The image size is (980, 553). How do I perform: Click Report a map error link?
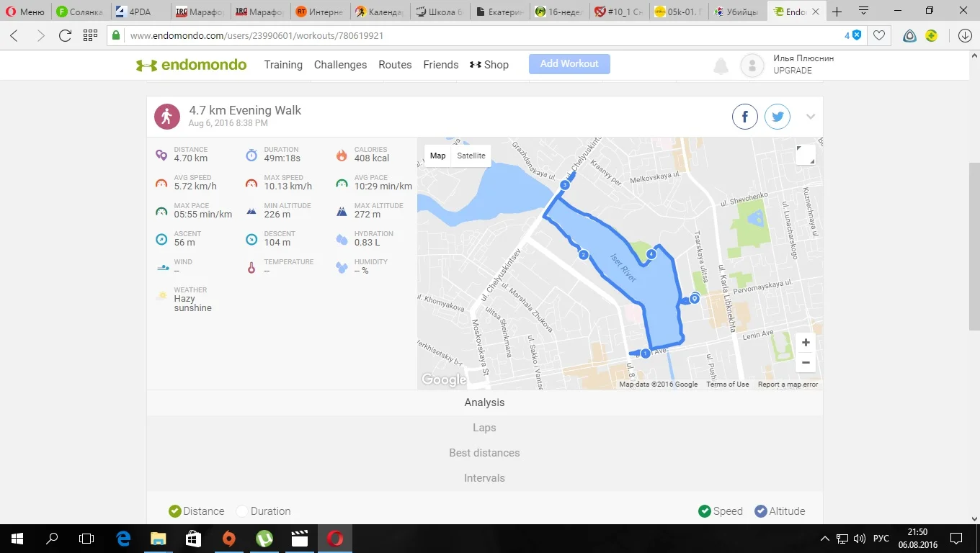click(x=788, y=385)
